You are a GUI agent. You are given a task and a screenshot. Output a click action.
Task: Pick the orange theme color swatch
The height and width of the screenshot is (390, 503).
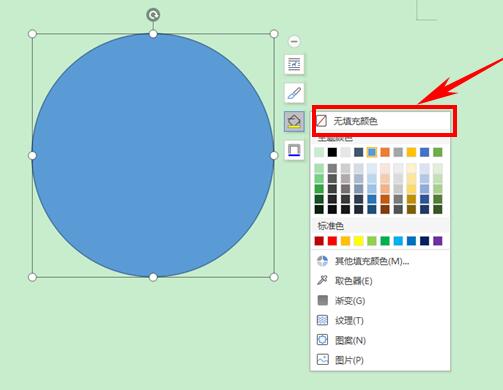click(x=385, y=152)
